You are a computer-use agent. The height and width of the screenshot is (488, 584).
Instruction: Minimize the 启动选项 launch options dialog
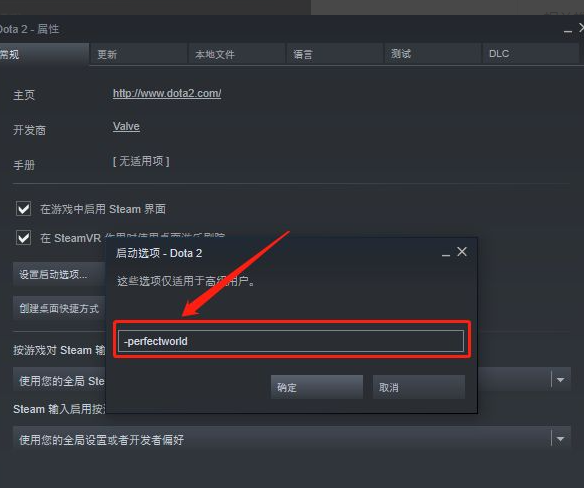[x=446, y=253]
